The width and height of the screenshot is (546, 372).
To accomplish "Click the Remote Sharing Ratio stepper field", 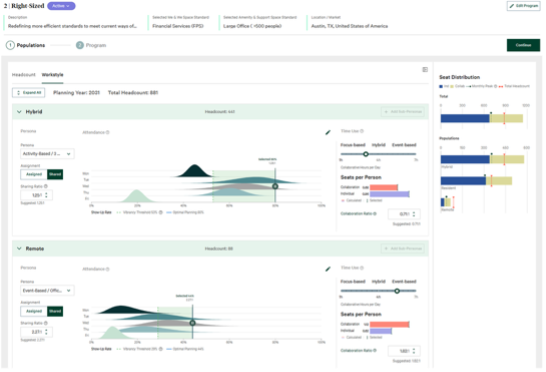I will click(x=37, y=332).
